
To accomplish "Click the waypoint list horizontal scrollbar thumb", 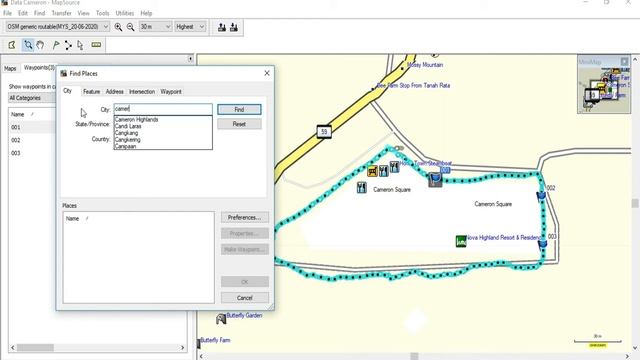I will (x=35, y=348).
